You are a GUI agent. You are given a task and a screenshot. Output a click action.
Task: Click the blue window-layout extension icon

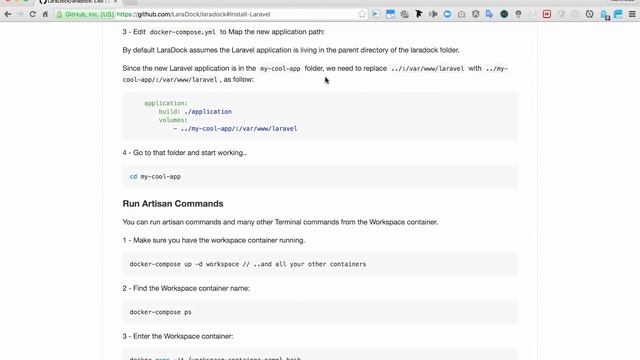click(390, 14)
